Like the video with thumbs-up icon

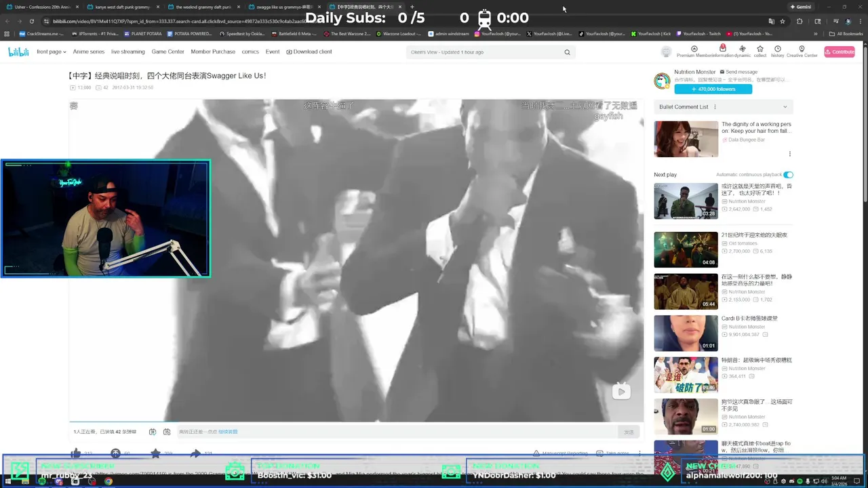(x=75, y=453)
